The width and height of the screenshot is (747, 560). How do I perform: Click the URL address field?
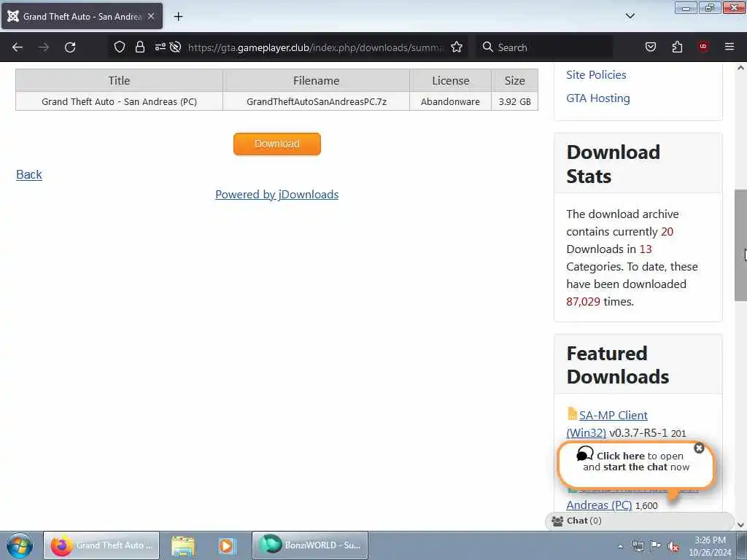coord(315,47)
